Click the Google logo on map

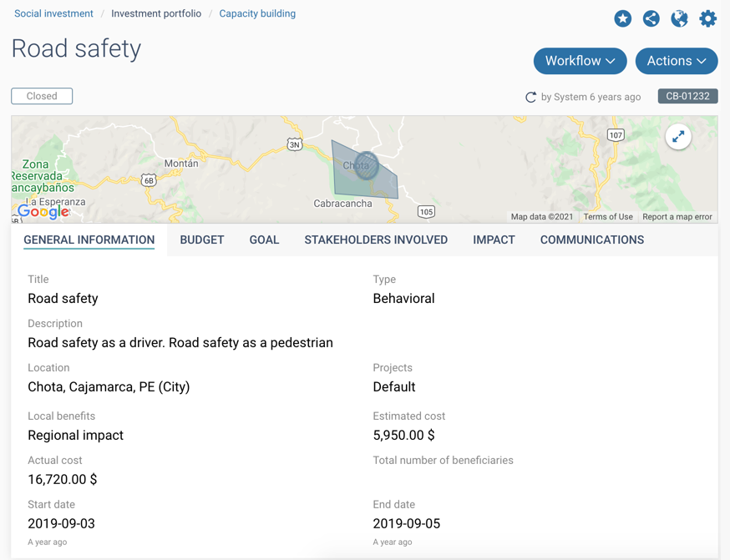[x=43, y=212]
